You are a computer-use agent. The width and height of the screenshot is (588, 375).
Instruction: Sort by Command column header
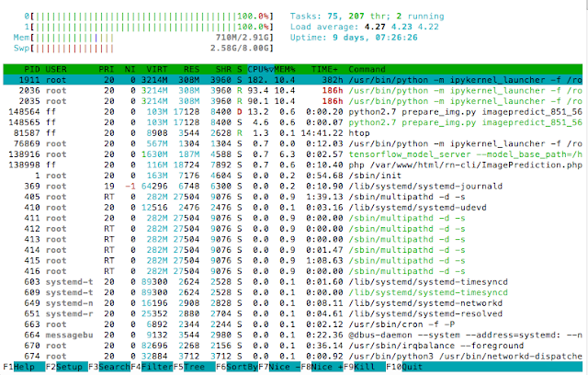(367, 69)
